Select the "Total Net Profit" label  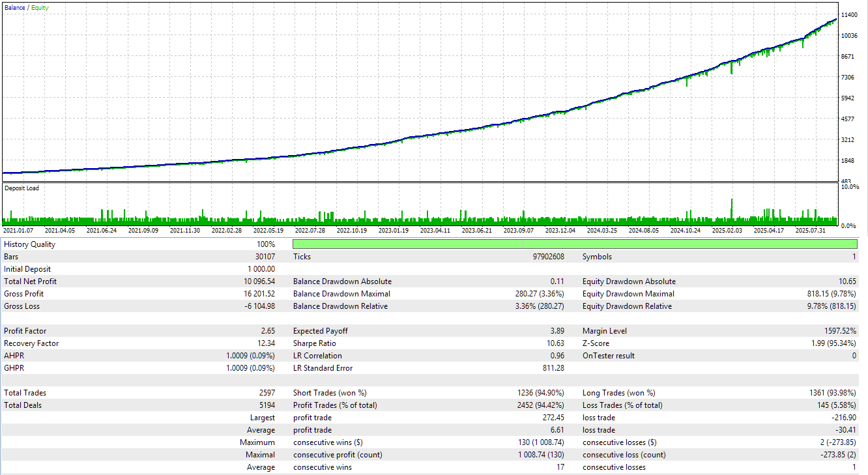[x=30, y=281]
